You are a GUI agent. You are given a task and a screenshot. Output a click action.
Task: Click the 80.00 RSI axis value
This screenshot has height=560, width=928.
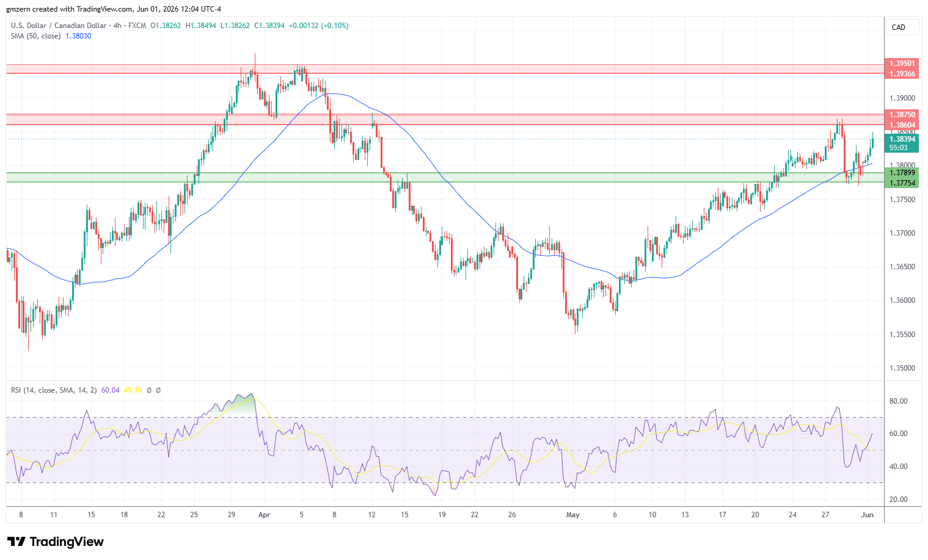pos(898,401)
